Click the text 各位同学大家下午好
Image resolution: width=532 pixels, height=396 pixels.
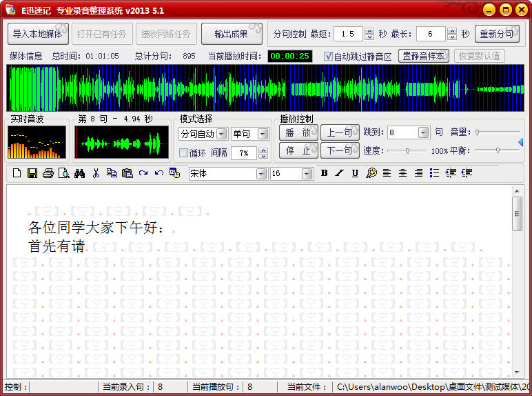(92, 228)
